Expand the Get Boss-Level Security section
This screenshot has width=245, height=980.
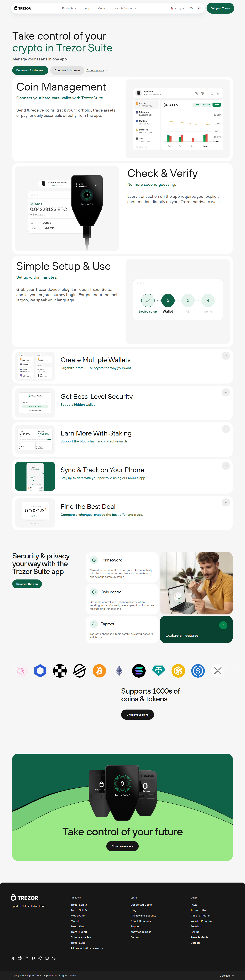pyautogui.click(x=226, y=392)
